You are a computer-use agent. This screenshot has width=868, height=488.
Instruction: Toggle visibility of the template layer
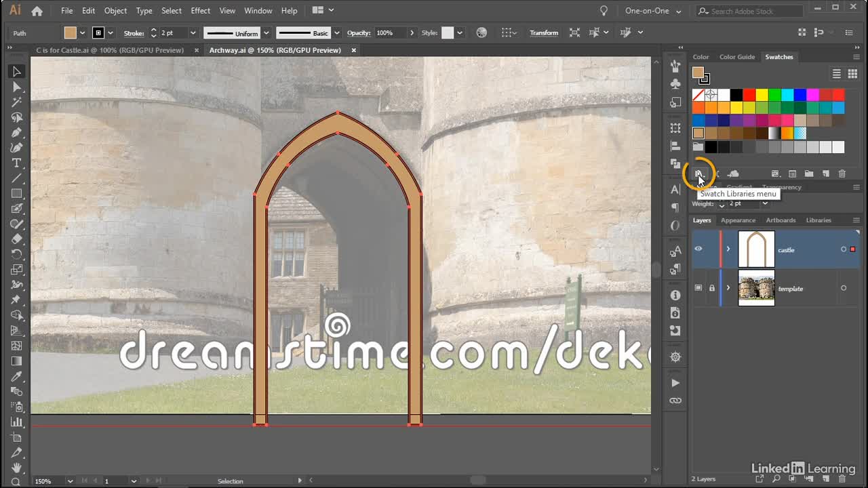click(x=698, y=288)
